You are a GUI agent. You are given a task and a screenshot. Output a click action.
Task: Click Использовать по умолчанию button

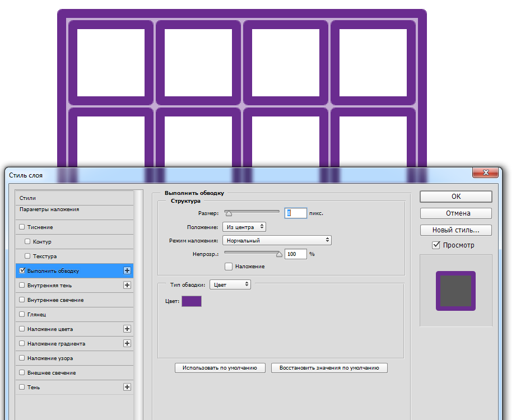[220, 368]
